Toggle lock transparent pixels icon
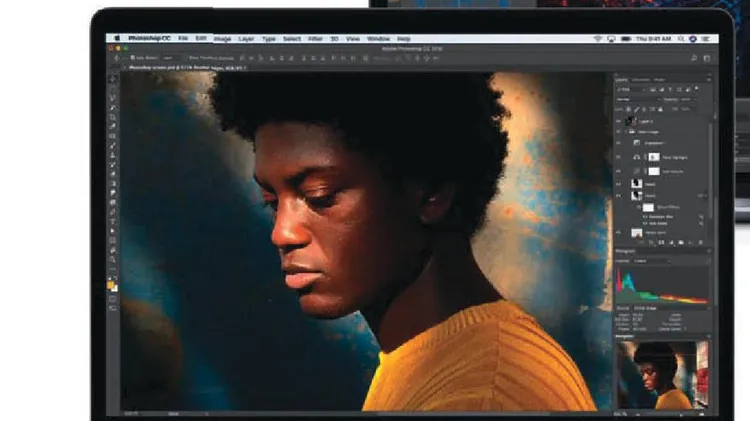 (629, 109)
